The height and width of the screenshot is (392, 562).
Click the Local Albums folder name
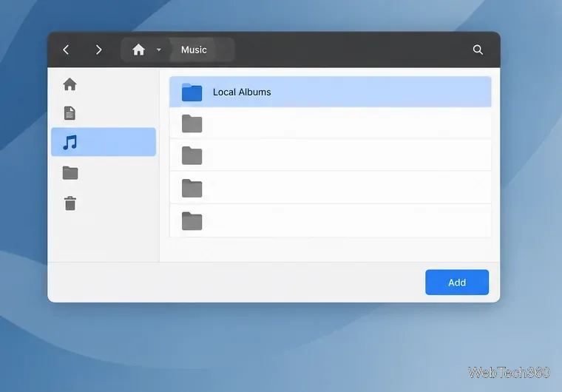(x=242, y=92)
